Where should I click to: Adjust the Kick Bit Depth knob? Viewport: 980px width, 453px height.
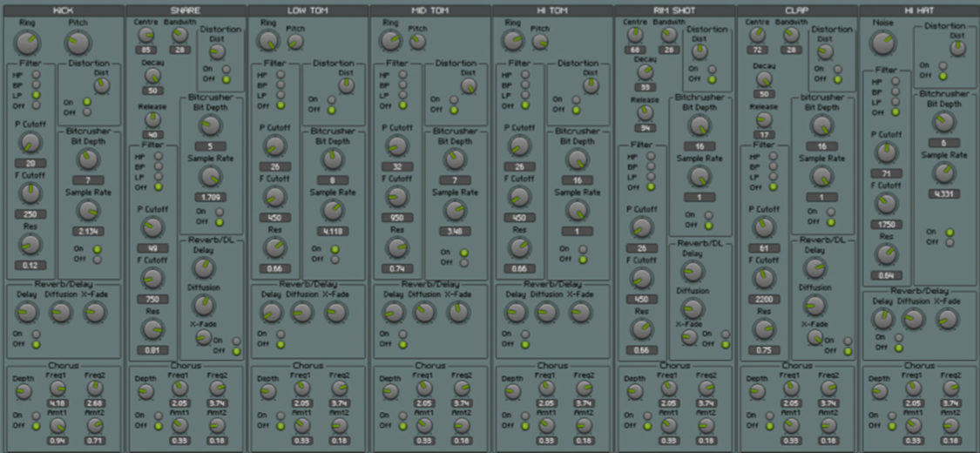pos(88,160)
